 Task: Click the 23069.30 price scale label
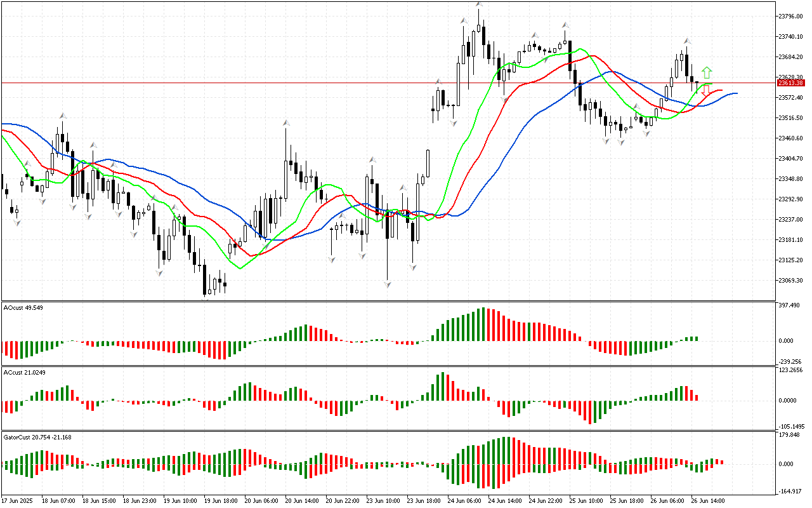pos(790,280)
